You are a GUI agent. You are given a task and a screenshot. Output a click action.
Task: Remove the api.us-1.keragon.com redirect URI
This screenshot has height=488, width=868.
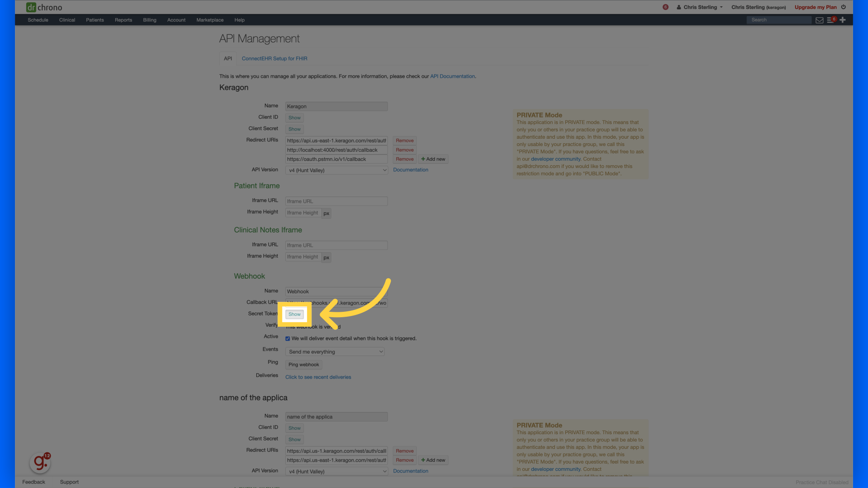pos(405,451)
